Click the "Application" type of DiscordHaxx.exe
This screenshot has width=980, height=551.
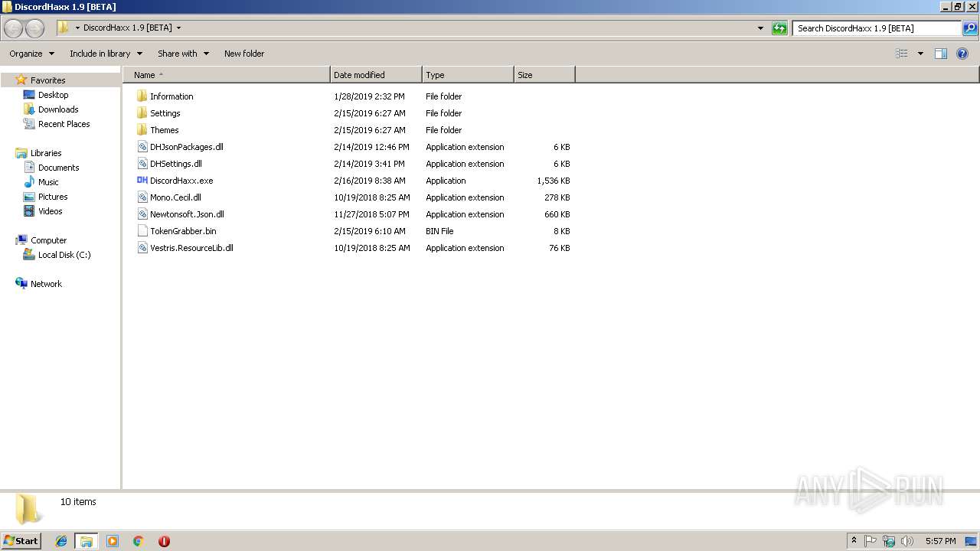(446, 181)
